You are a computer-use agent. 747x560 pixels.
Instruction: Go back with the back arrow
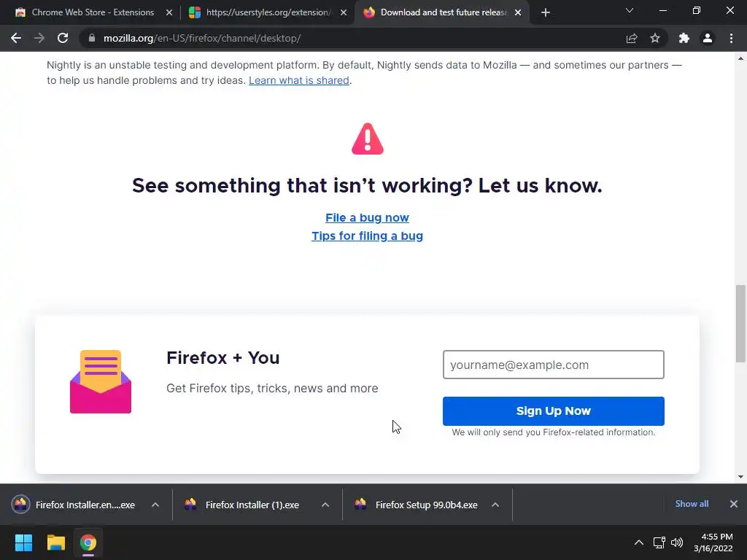tap(16, 38)
